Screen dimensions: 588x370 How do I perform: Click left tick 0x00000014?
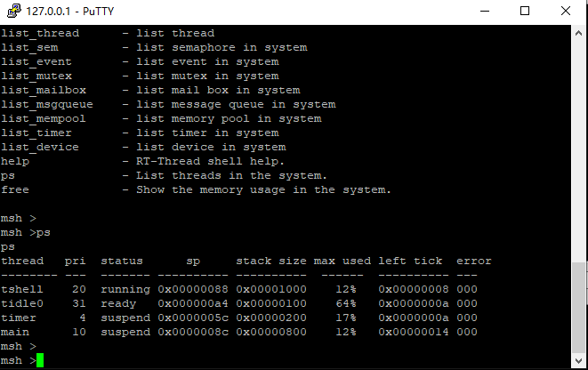[x=414, y=332]
